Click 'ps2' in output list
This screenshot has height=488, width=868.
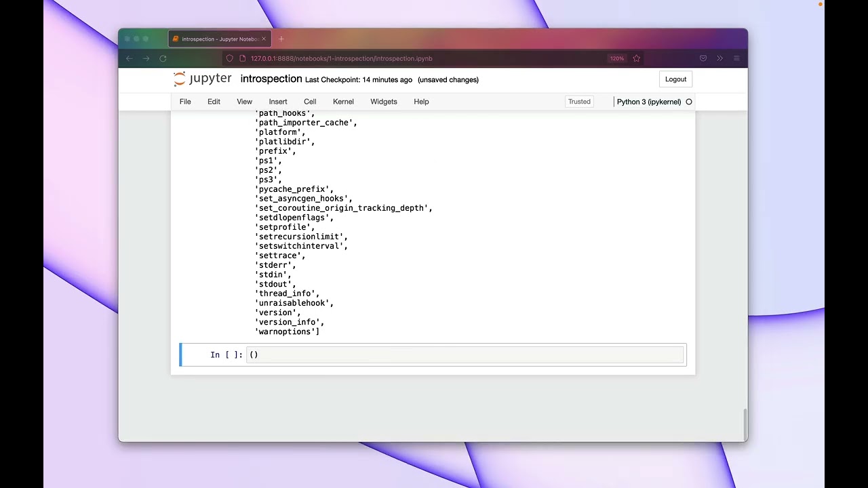click(x=268, y=170)
